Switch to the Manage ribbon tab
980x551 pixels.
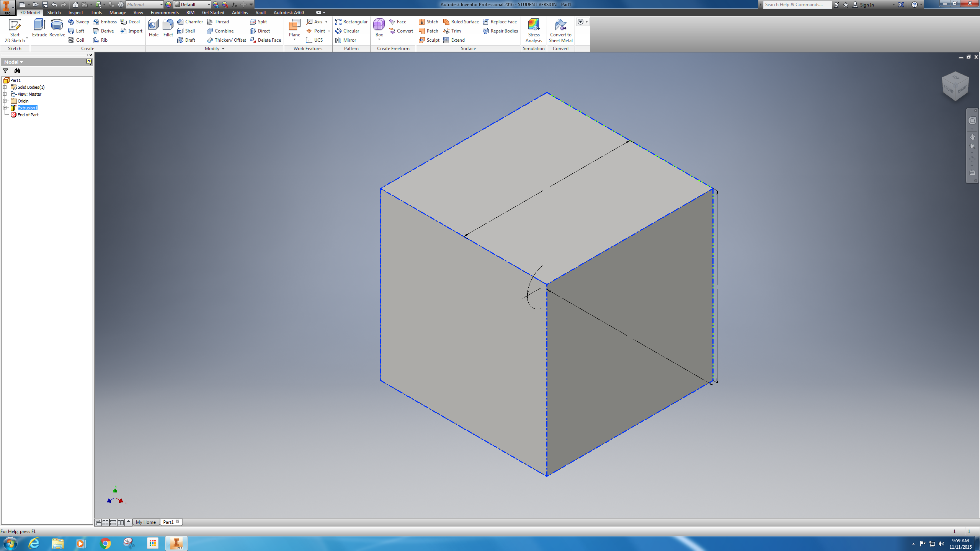(x=118, y=13)
